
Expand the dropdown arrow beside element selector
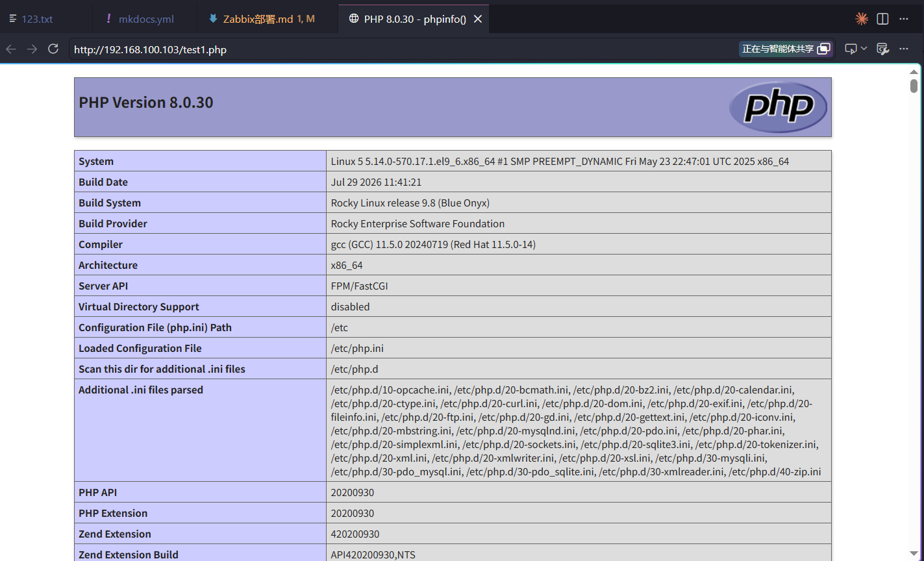coord(864,49)
